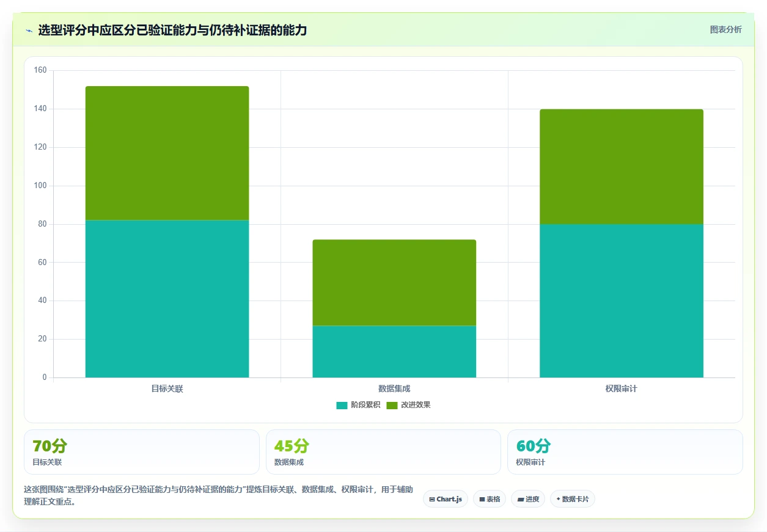The width and height of the screenshot is (767, 532).
Task: Click the green 改进效果 legend color box
Action: (x=392, y=405)
